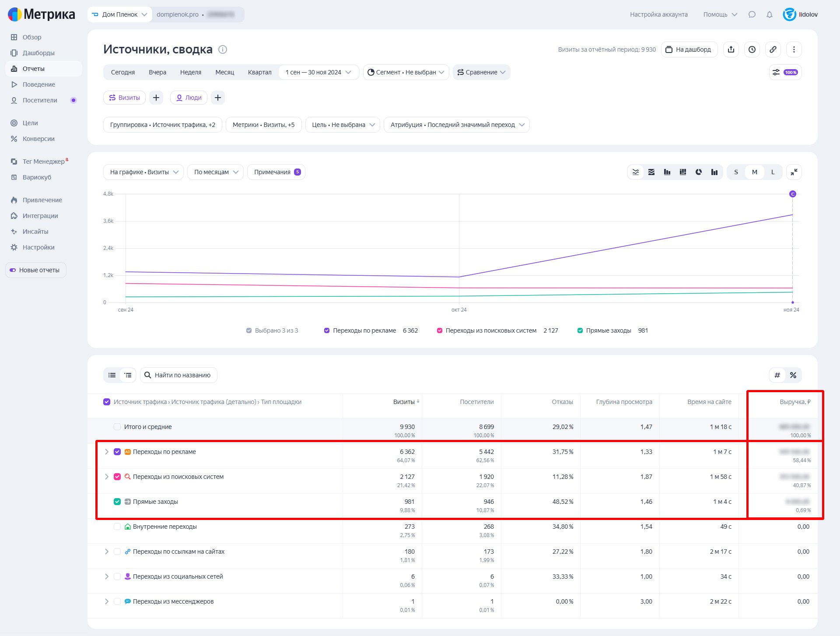Viewport: 840px width, 636px height.
Task: Switch to tree list view icon
Action: (128, 375)
